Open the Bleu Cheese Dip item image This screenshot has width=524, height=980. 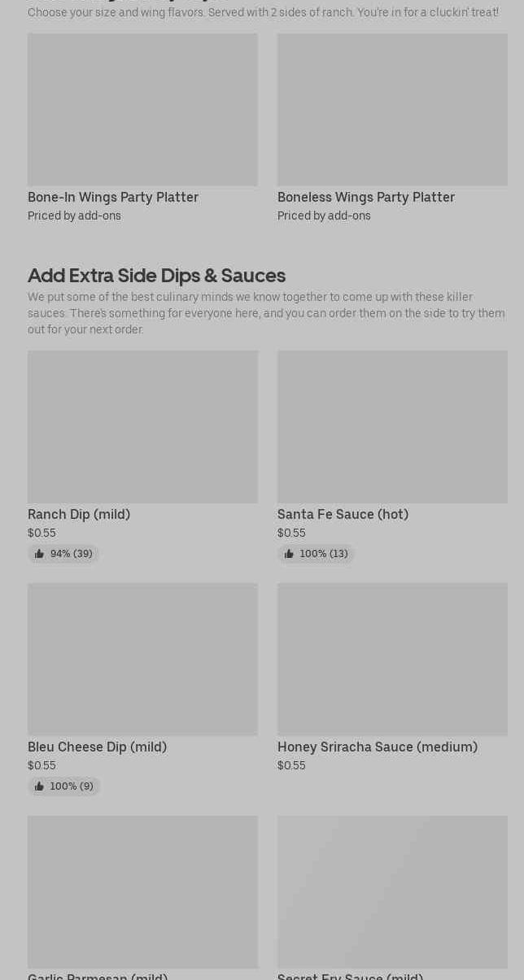[x=142, y=659]
